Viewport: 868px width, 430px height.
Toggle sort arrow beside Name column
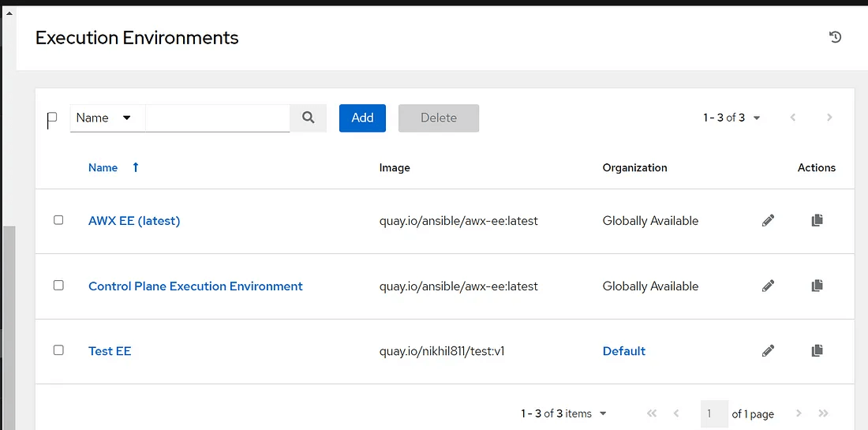point(136,167)
